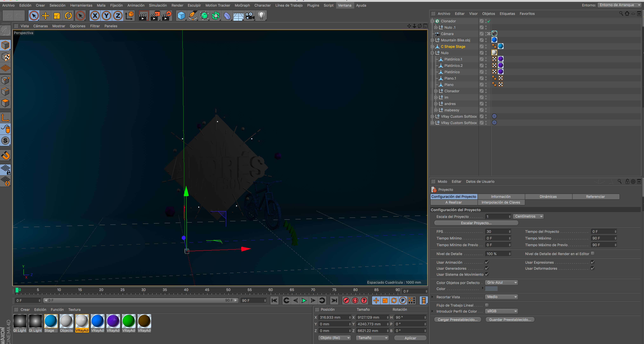
Task: Expand Mountain Bike.obj tree node
Action: [433, 40]
